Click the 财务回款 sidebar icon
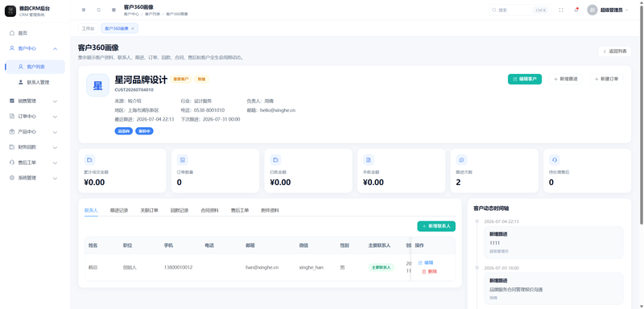 point(11,147)
